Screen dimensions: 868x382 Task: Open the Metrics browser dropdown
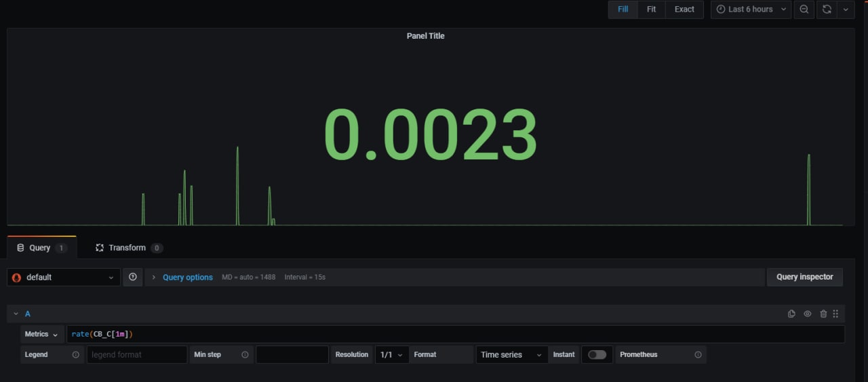point(42,334)
